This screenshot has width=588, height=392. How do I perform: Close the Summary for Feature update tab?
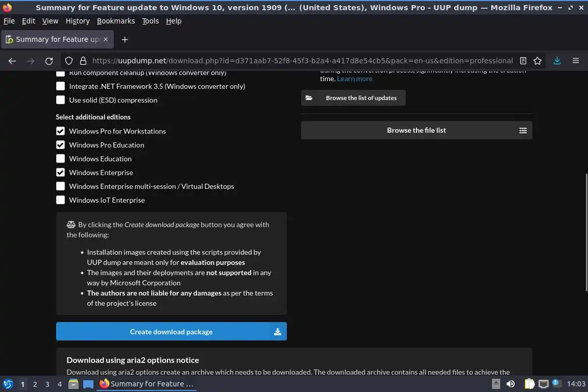coord(106,39)
